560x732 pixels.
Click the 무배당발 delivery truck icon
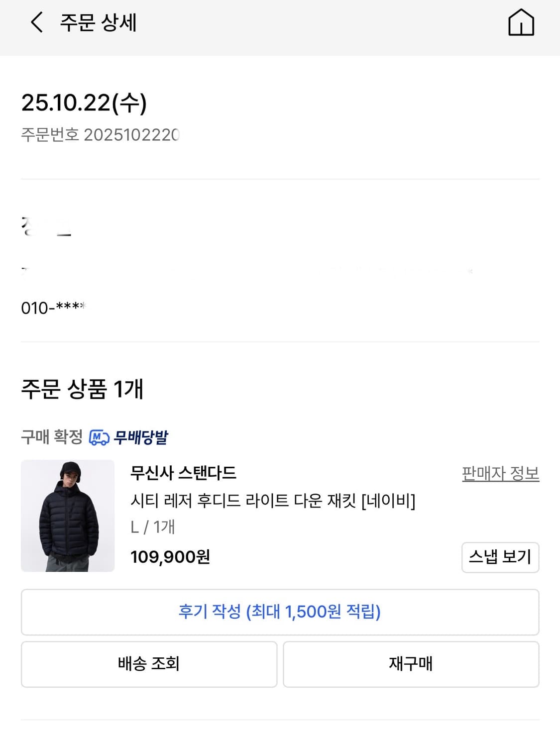[x=99, y=438]
